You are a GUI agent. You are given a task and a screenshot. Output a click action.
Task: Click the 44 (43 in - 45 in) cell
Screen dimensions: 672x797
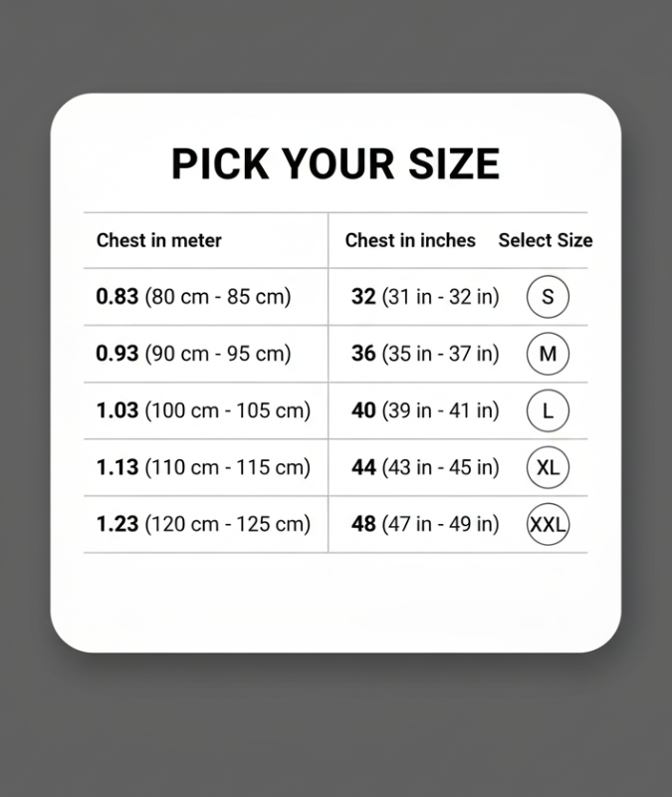pyautogui.click(x=425, y=467)
